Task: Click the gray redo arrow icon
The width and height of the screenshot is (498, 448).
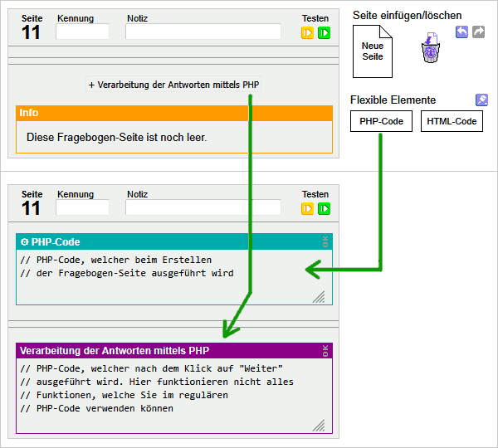Action: 478,32
